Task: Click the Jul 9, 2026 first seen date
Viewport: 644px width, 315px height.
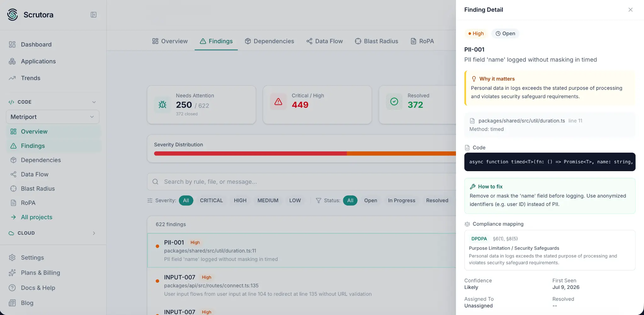Action: 566,287
